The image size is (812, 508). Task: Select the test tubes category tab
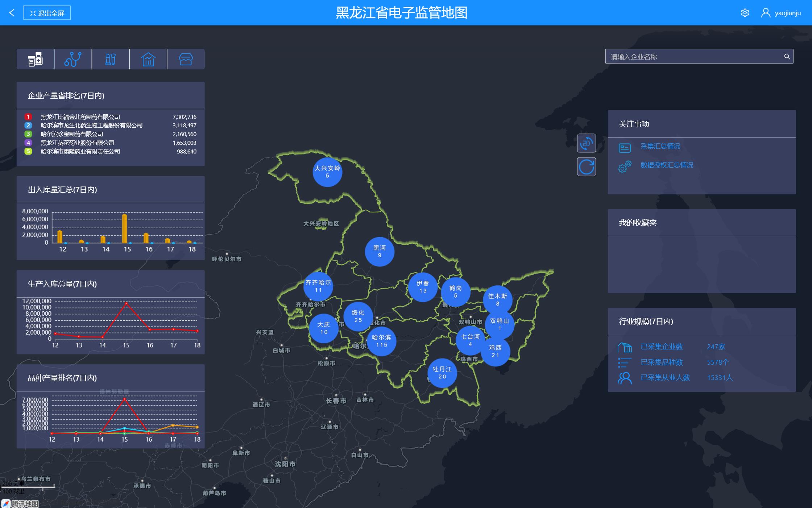111,59
